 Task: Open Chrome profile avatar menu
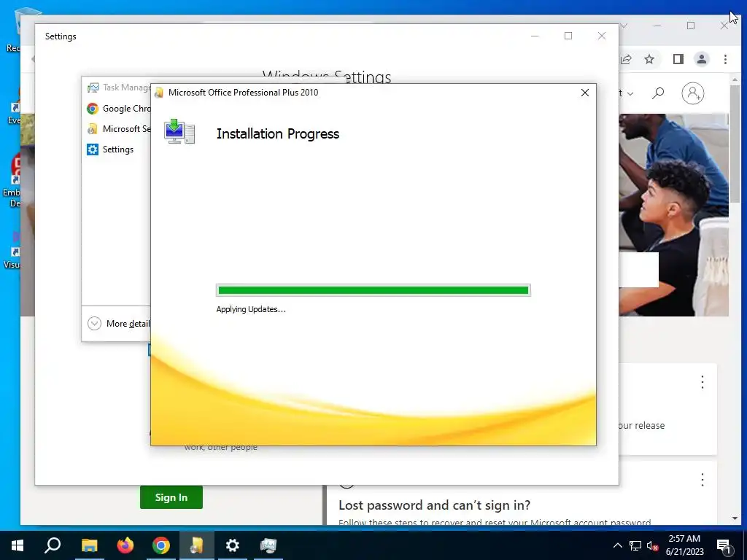tap(702, 59)
